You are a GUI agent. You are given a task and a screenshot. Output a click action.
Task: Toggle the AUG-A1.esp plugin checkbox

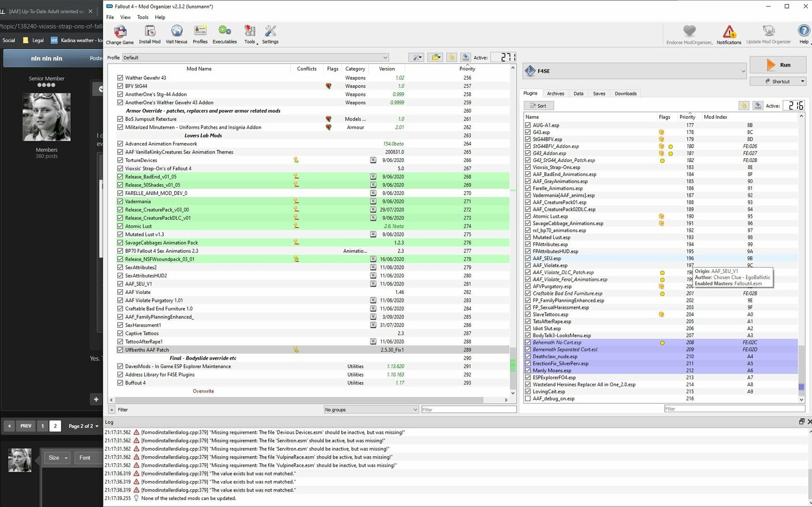coord(528,125)
